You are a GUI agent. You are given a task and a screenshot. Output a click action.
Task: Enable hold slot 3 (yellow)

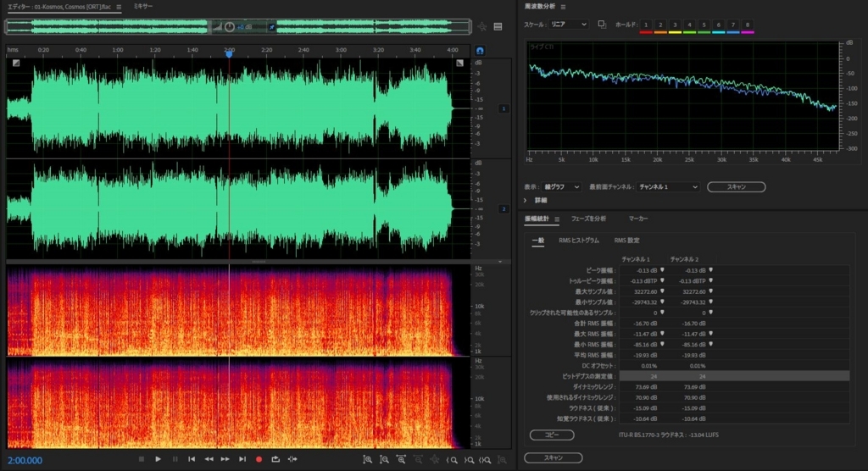[675, 25]
